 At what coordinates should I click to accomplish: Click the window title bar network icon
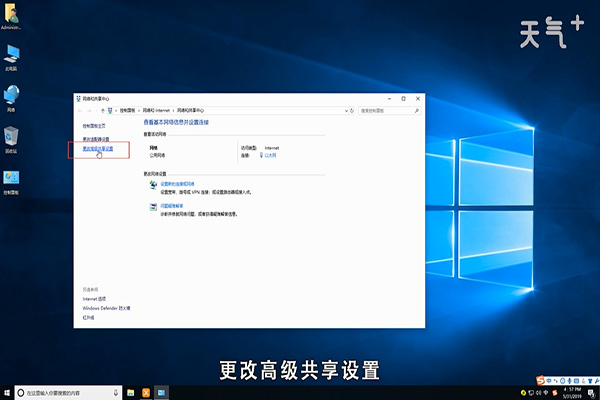(78, 99)
